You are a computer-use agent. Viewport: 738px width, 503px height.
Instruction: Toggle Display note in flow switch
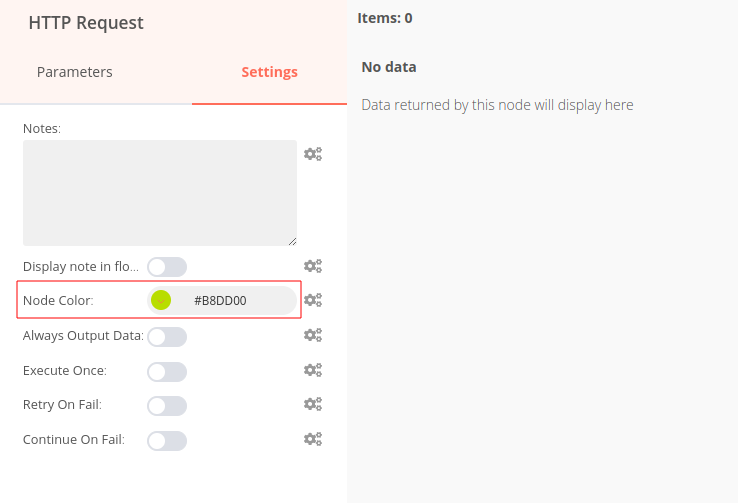click(167, 267)
